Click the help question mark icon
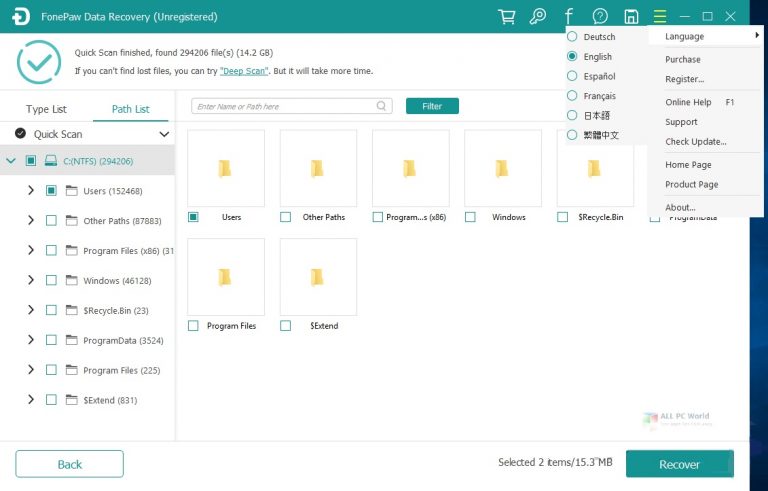768x491 pixels. [600, 17]
